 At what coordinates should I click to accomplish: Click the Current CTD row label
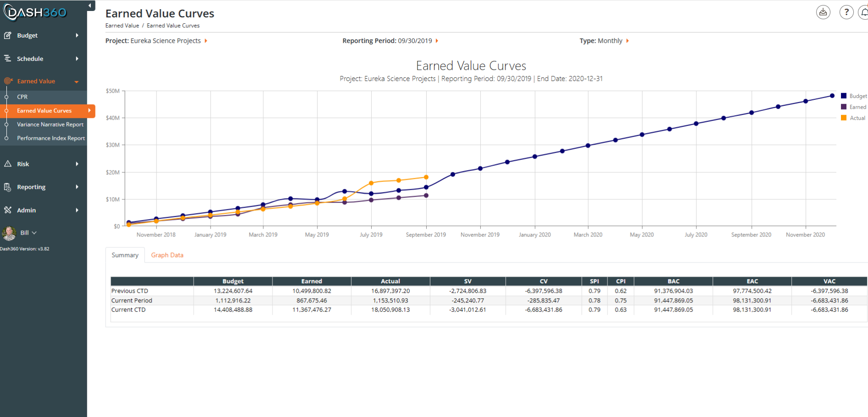click(x=128, y=310)
